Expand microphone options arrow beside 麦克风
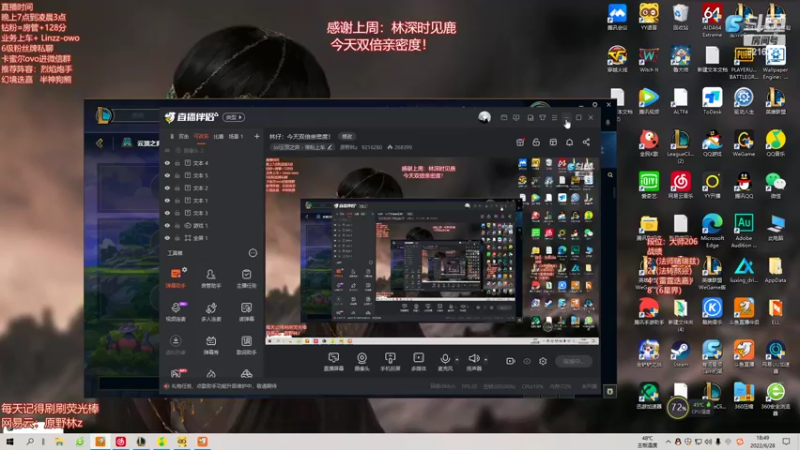This screenshot has height=450, width=800. click(x=457, y=360)
